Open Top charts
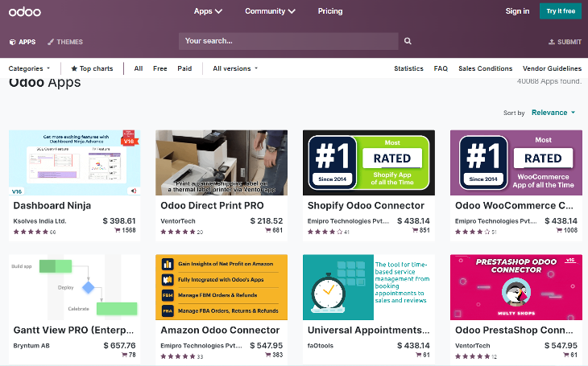The height and width of the screenshot is (366, 588). pyautogui.click(x=92, y=68)
